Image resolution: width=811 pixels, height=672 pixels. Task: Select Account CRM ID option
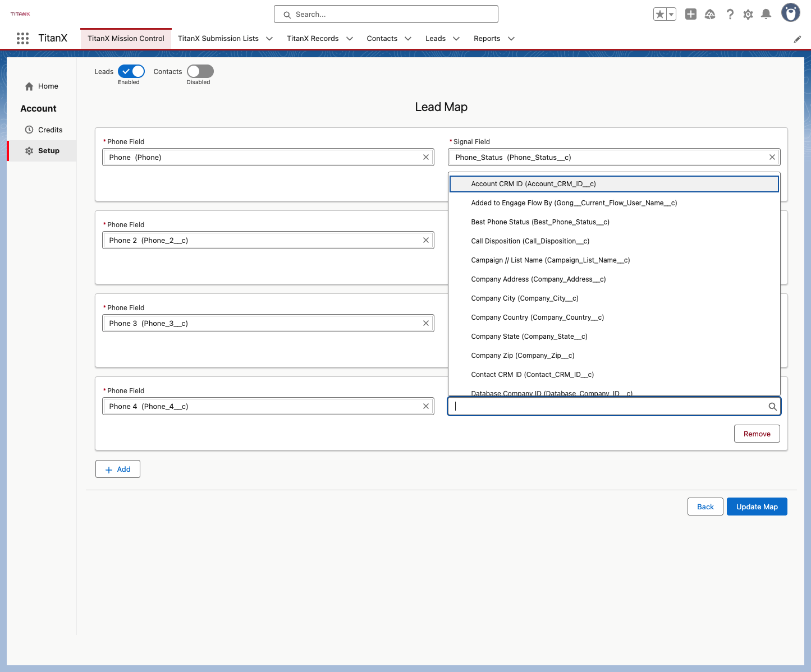tap(614, 184)
